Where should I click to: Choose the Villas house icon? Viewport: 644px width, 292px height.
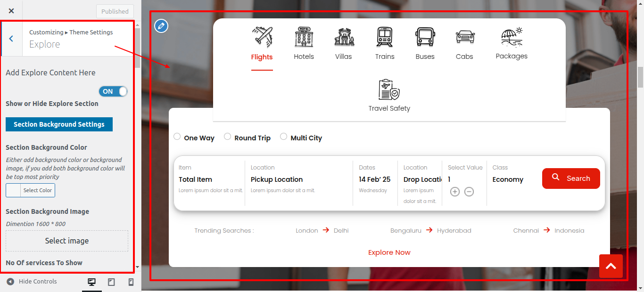344,37
